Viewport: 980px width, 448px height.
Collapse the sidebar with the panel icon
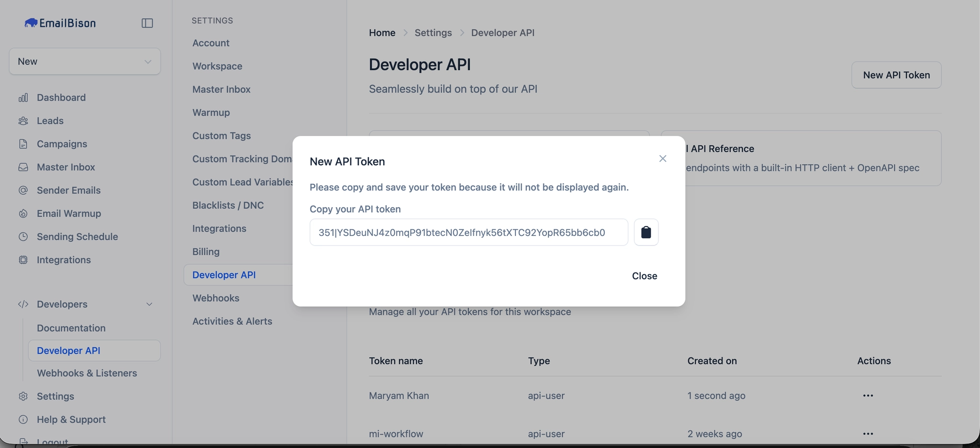[147, 22]
